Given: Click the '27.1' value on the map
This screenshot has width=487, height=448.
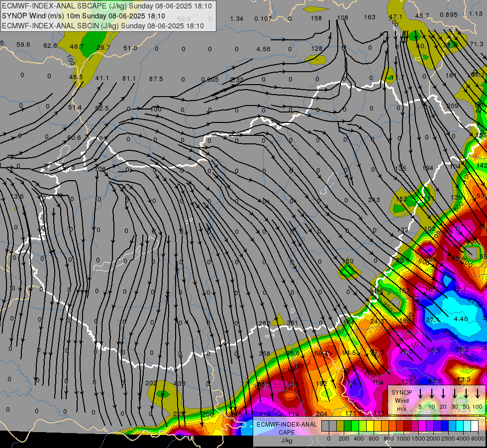Looking at the screenshot, I should tap(432, 320).
